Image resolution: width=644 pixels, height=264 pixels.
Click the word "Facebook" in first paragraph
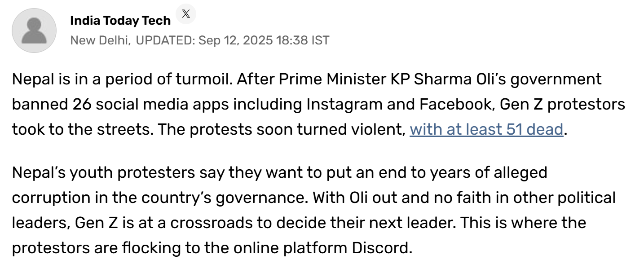click(456, 105)
